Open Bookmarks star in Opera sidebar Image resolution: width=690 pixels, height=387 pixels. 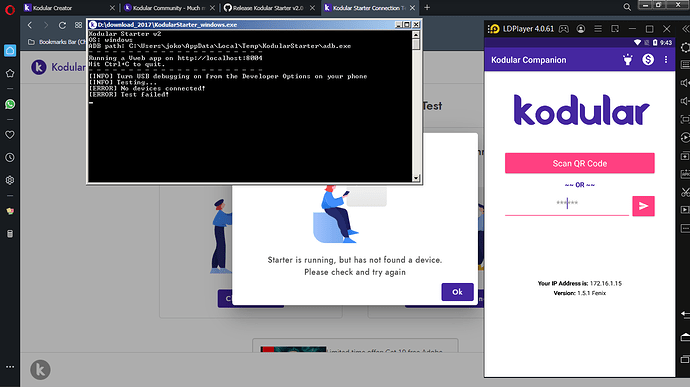point(10,73)
